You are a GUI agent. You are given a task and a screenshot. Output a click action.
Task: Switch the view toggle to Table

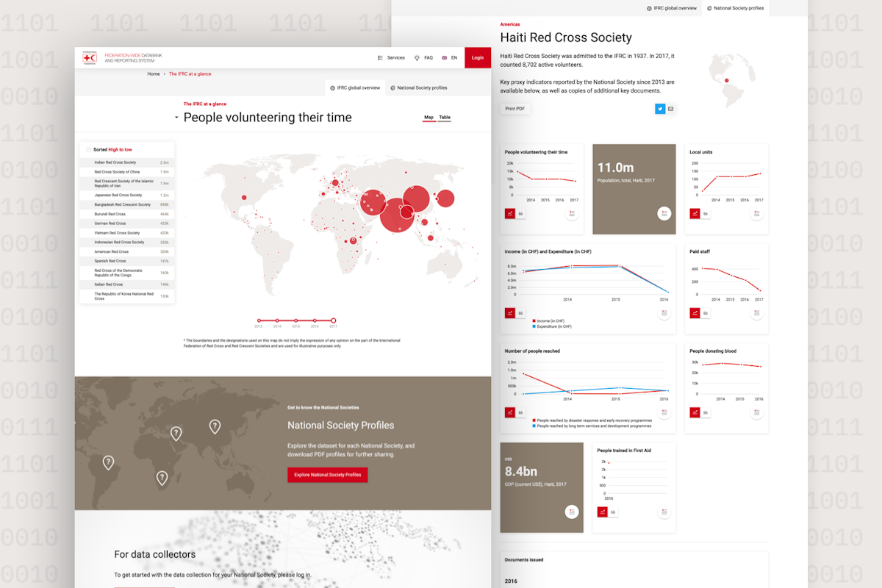tap(445, 118)
